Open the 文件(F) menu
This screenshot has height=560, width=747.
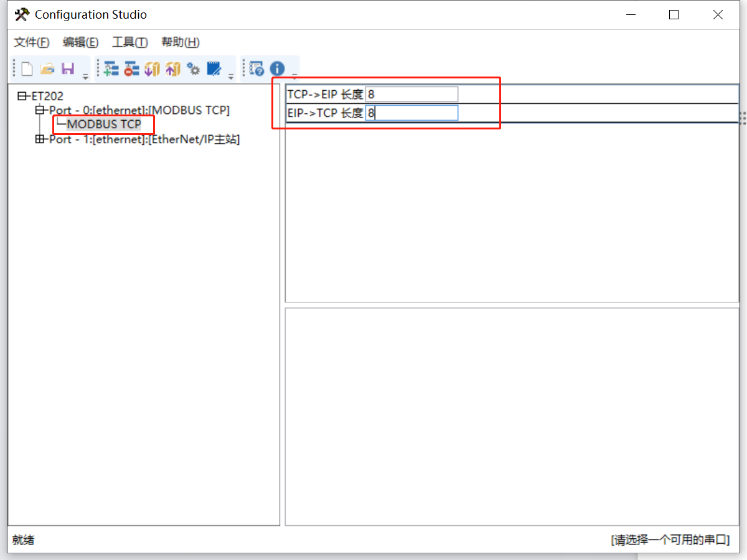32,42
